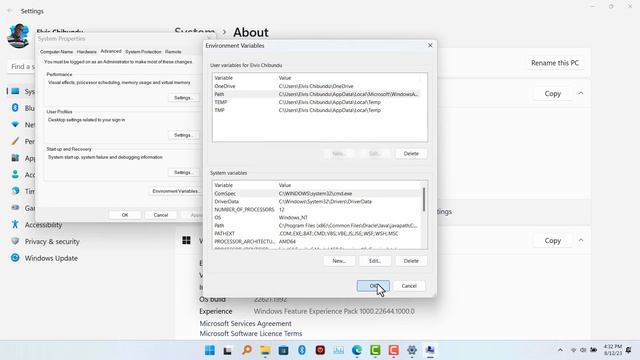
Task: Copy the device specifications
Action: (553, 93)
